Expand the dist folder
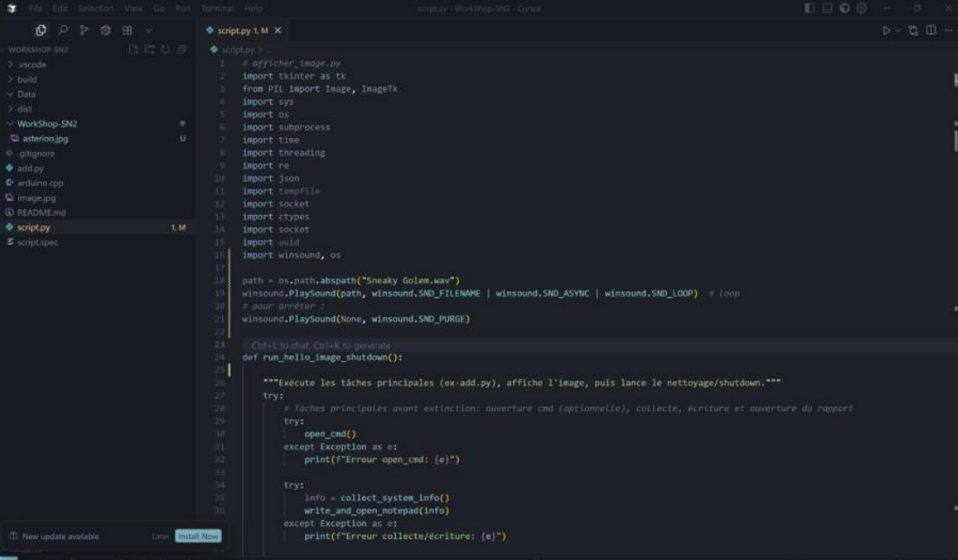 coord(24,108)
